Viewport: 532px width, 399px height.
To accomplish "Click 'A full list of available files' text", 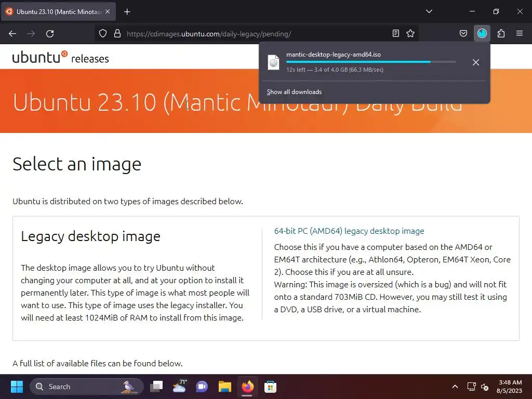I will [x=97, y=363].
